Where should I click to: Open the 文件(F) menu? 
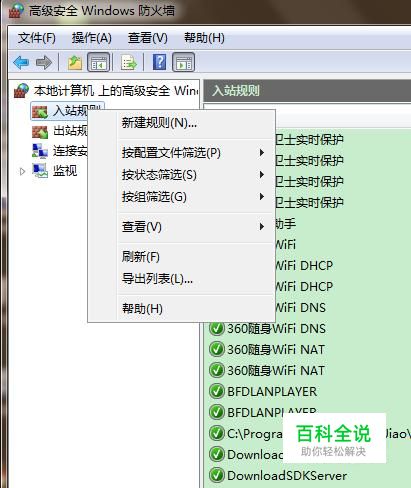pyautogui.click(x=37, y=38)
